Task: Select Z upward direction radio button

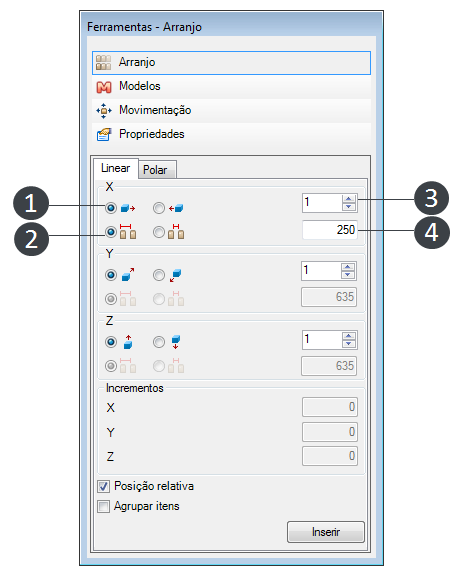Action: coord(111,342)
